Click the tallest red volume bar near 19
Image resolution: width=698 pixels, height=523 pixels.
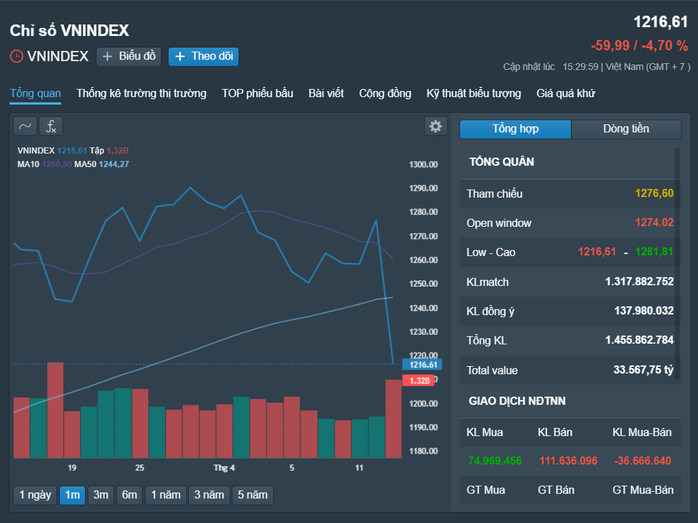(x=55, y=410)
